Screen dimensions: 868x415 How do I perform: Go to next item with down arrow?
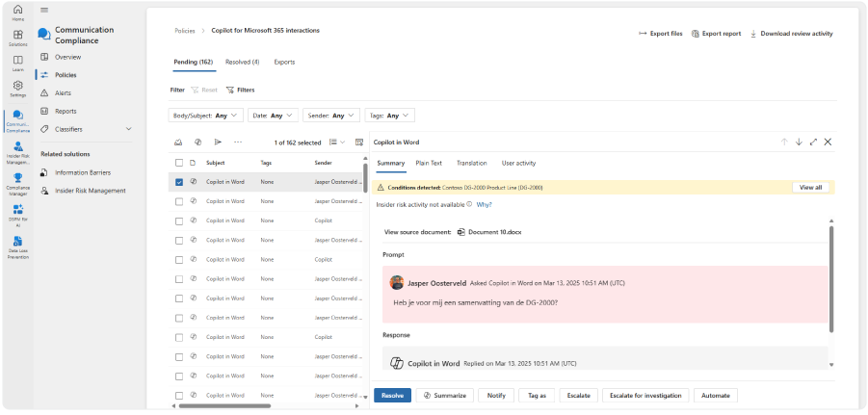(x=799, y=142)
